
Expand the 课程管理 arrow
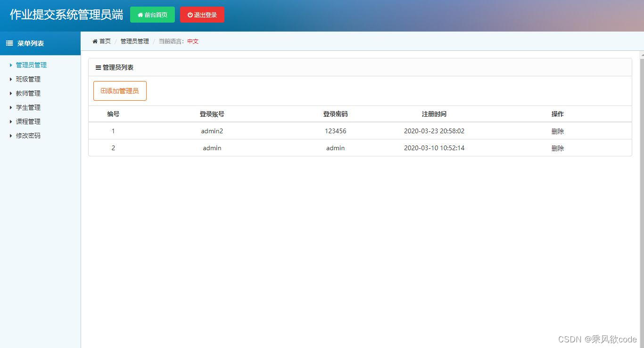(11, 121)
